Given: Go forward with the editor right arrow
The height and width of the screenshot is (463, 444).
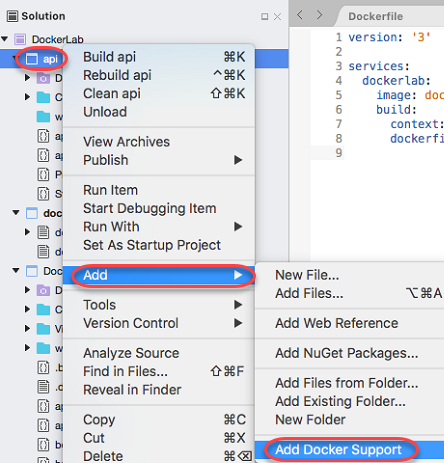Looking at the screenshot, I should 319,15.
